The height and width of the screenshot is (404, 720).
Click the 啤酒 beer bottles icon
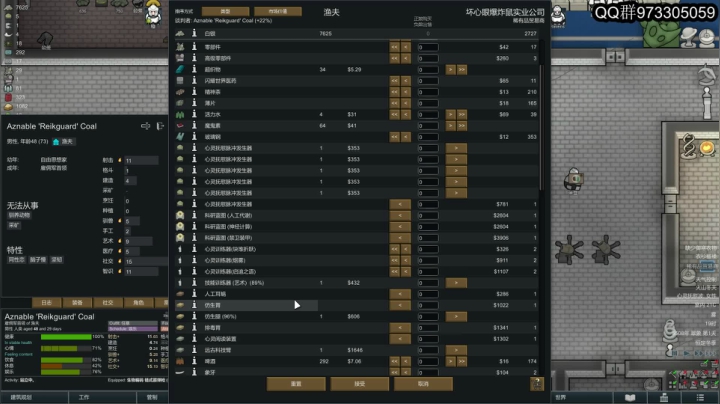(180, 361)
